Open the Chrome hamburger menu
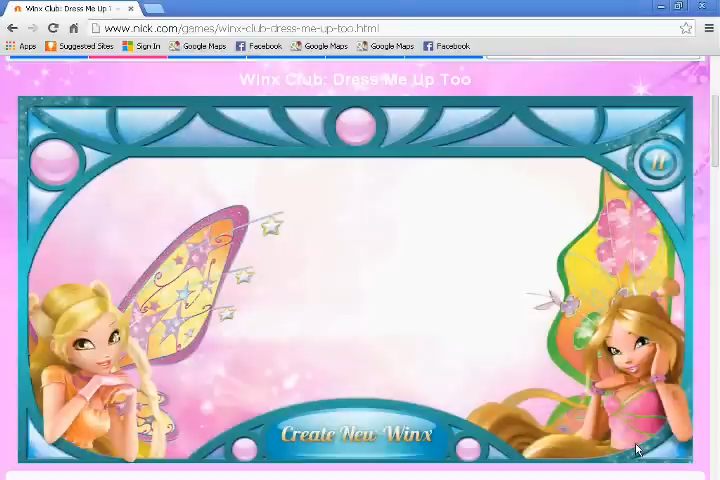This screenshot has height=480, width=720. [709, 28]
